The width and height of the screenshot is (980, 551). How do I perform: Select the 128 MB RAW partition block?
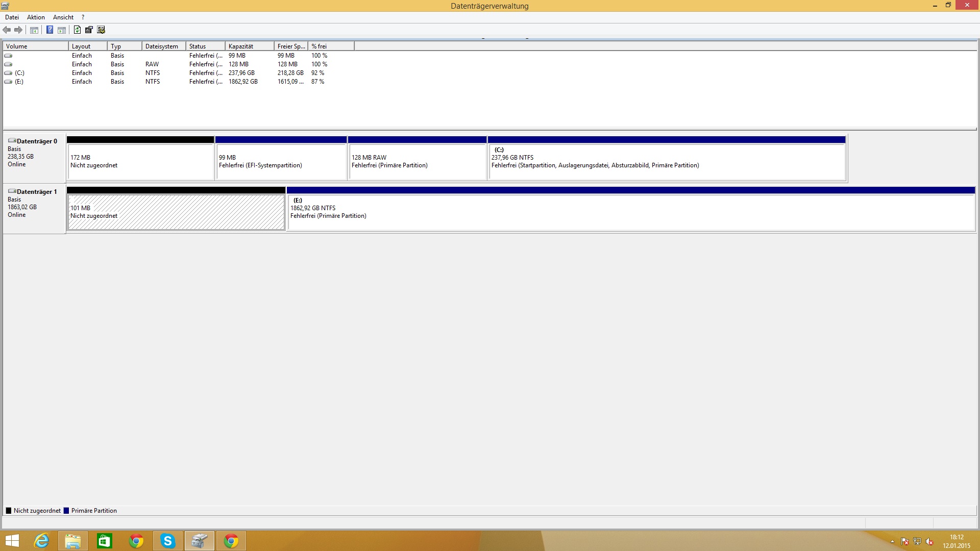tap(417, 162)
